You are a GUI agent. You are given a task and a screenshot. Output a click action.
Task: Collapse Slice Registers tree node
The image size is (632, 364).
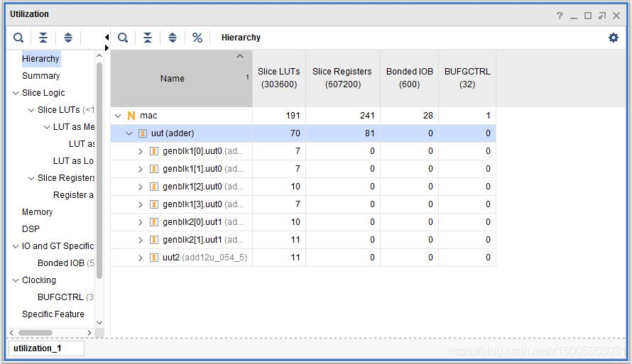(31, 178)
